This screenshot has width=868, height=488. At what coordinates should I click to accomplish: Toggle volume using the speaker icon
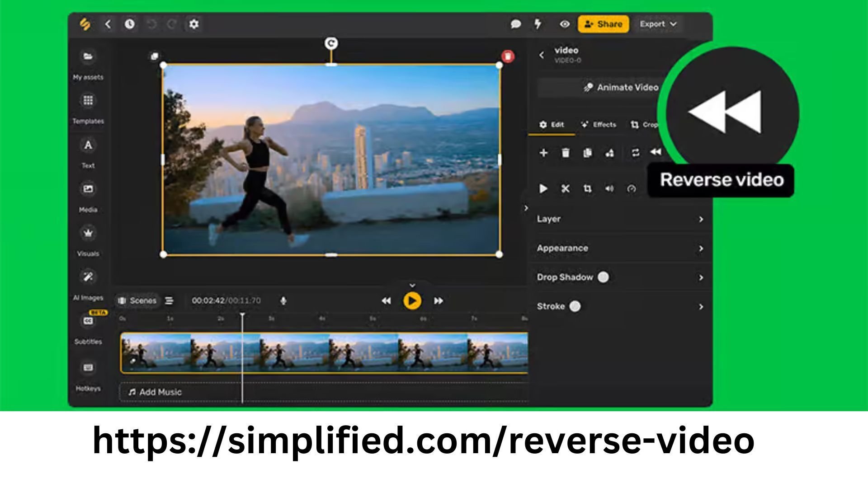click(x=609, y=189)
